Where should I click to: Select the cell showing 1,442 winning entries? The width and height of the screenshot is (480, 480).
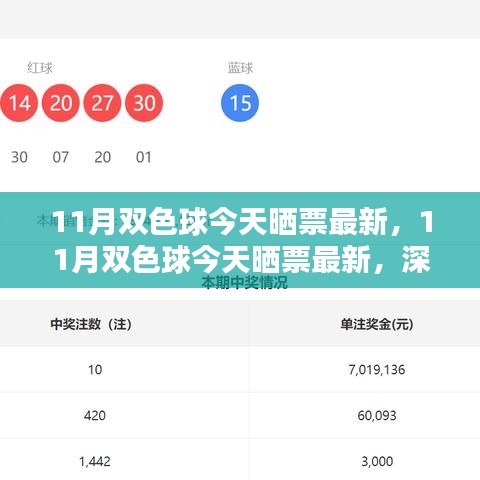95,461
